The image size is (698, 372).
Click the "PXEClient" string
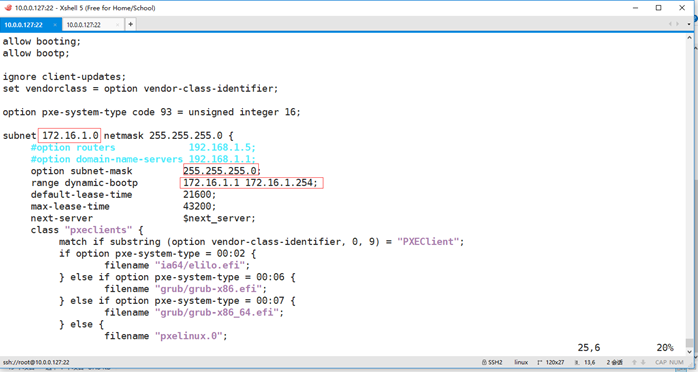428,242
